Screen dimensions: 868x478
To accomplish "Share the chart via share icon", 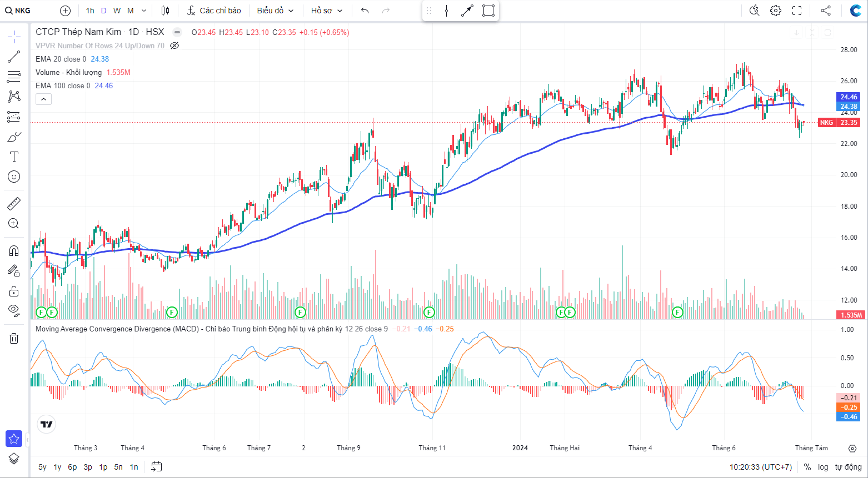I will (x=826, y=11).
